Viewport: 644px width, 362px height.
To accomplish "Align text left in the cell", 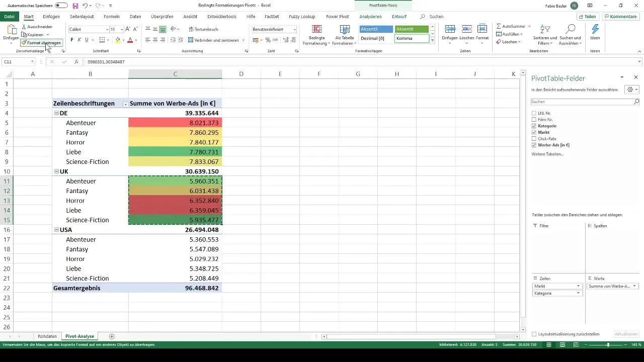I will (x=148, y=40).
